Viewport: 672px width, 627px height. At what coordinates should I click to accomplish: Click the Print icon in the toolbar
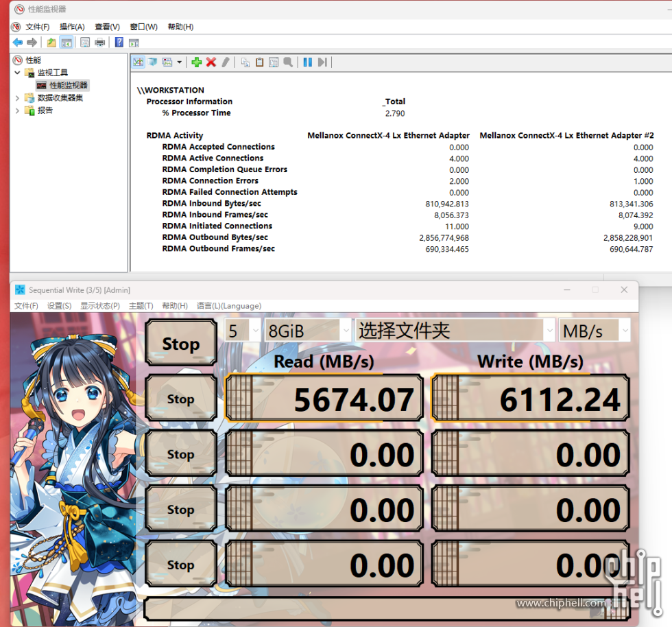[x=100, y=43]
